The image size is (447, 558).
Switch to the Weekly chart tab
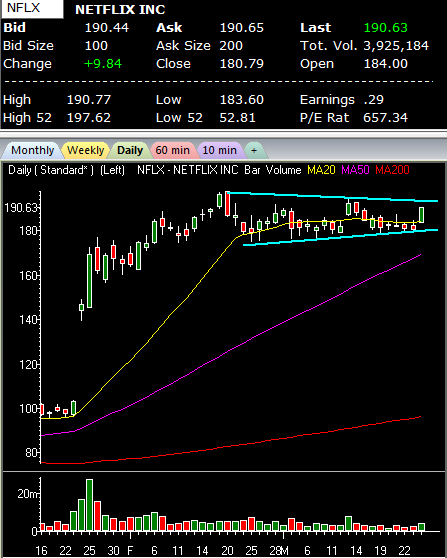pos(85,150)
